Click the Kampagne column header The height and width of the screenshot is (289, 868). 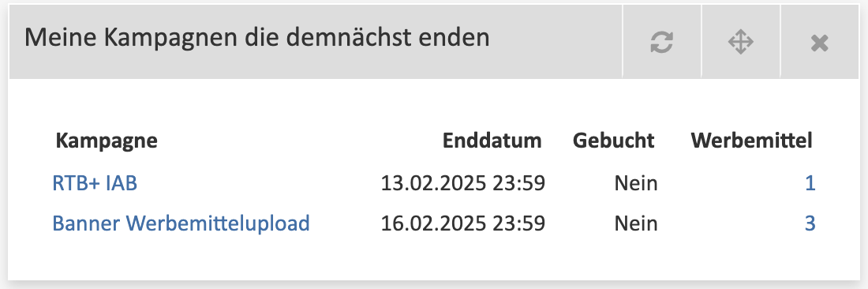(x=107, y=141)
